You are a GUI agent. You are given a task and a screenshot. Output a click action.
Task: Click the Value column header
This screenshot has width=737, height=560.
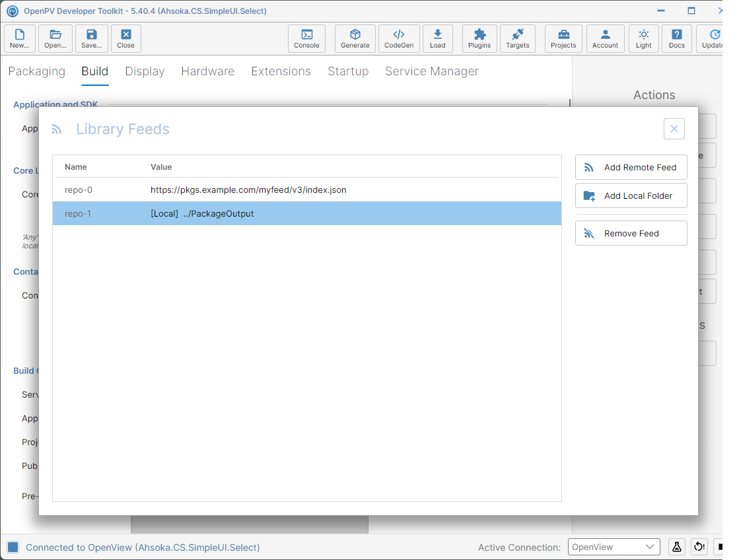tap(161, 167)
